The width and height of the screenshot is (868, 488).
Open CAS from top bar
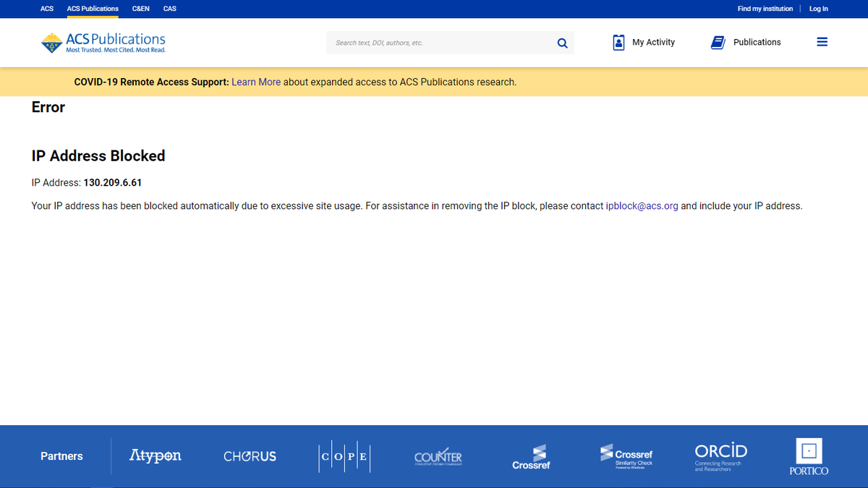tap(170, 9)
